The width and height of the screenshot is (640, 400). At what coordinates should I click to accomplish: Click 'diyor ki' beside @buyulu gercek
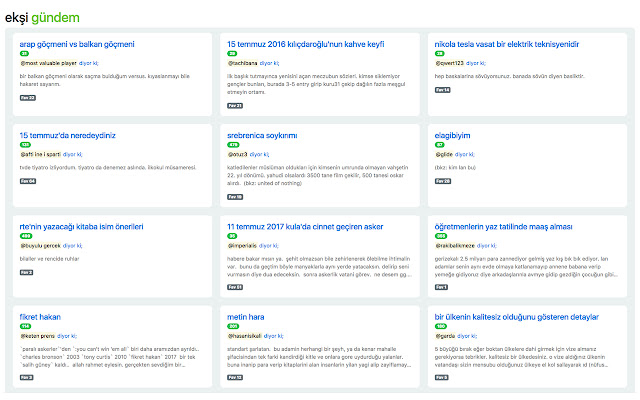(x=73, y=246)
